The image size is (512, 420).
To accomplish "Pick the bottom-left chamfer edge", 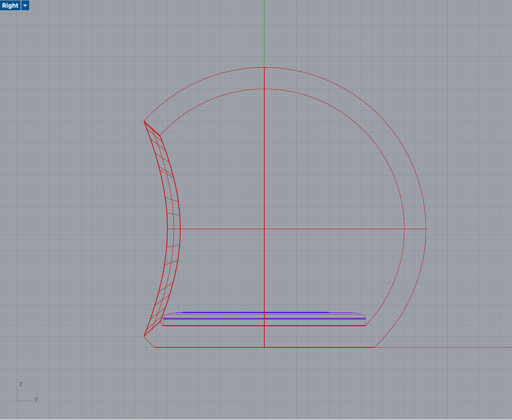I will [x=149, y=342].
